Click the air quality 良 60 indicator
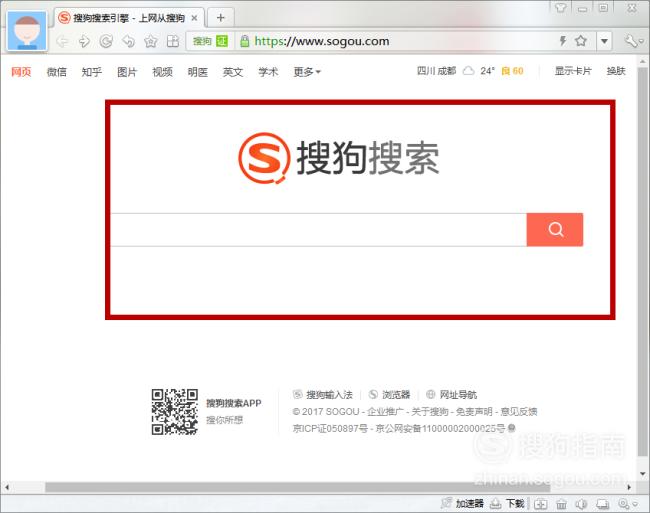The width and height of the screenshot is (650, 513). [x=512, y=71]
